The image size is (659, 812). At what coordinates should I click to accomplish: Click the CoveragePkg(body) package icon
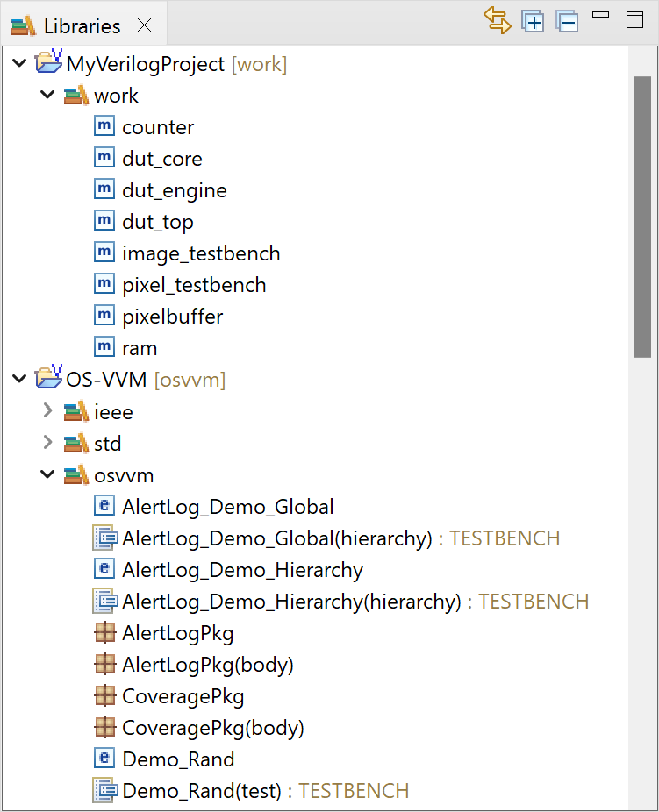[104, 727]
